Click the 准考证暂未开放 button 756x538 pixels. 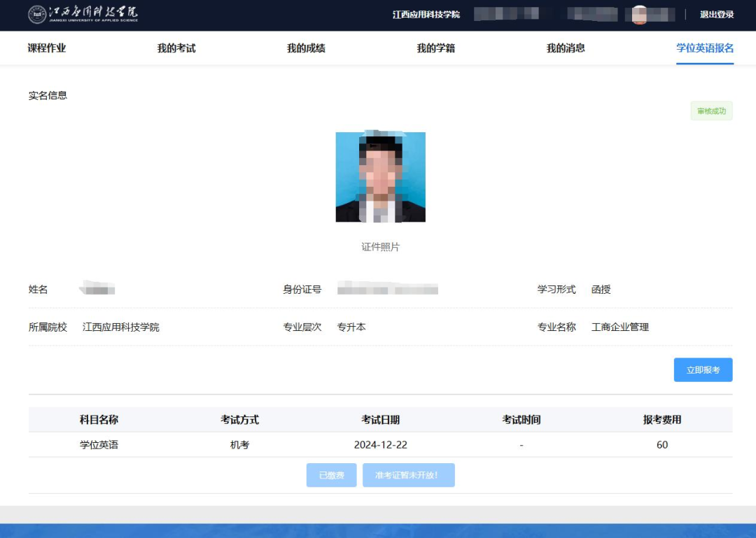pyautogui.click(x=409, y=475)
